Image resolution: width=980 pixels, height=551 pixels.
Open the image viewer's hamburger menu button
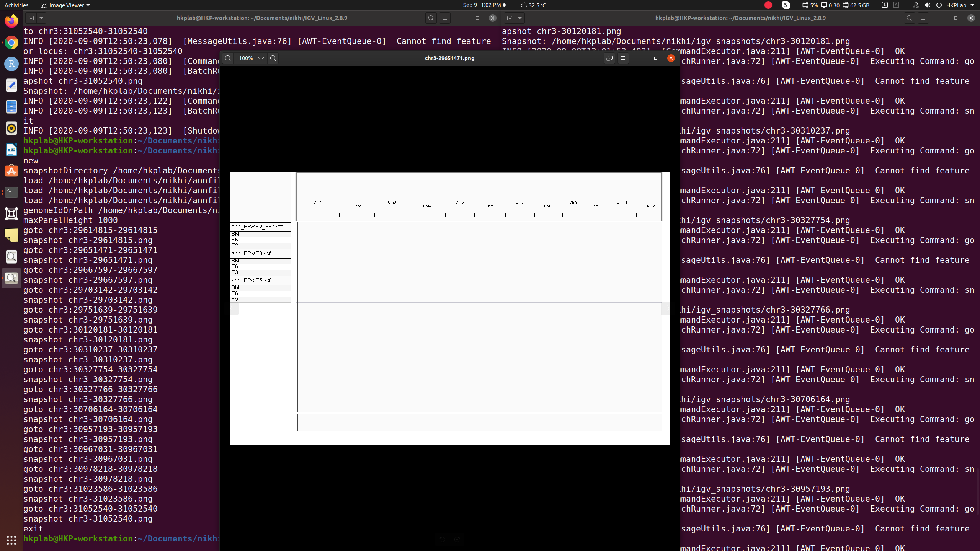point(623,58)
